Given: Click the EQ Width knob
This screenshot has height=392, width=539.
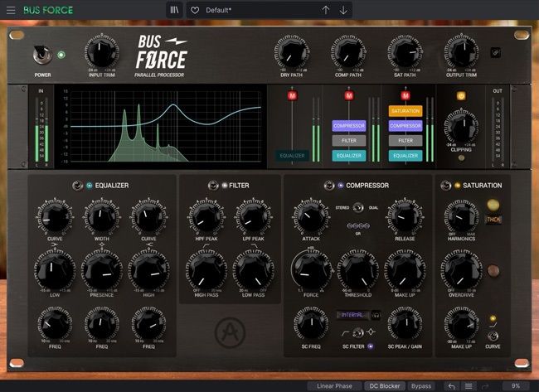Looking at the screenshot, I should coord(102,217).
